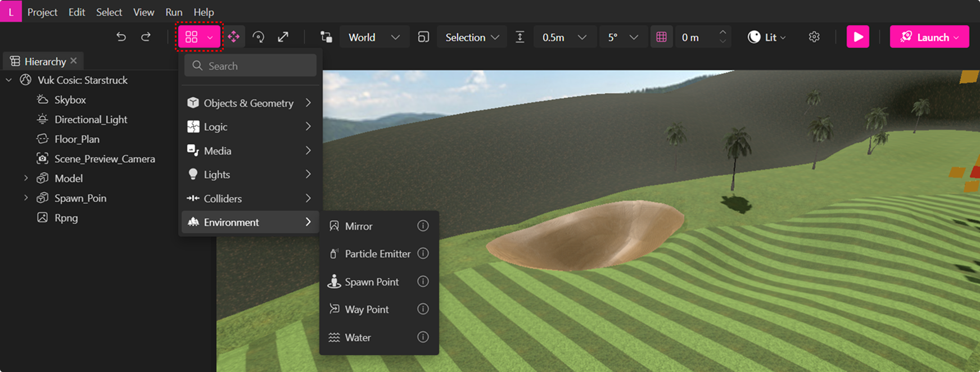Open the editor settings gear
The image size is (980, 372).
[x=814, y=37]
